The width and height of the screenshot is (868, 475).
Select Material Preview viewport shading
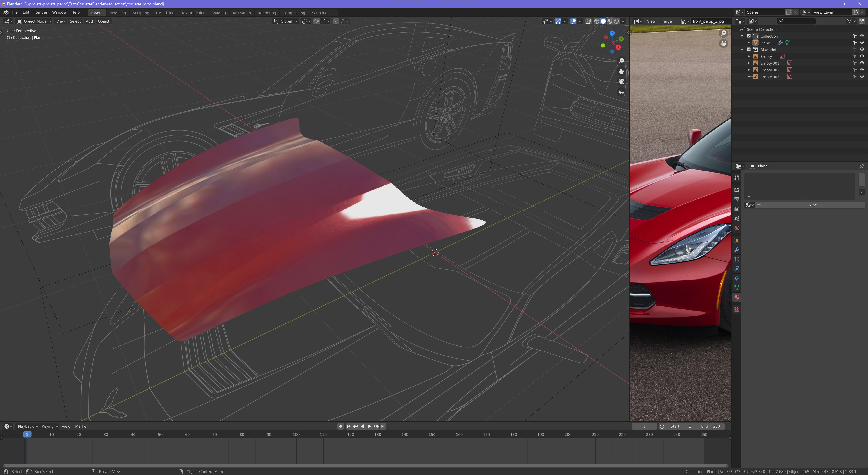[610, 21]
